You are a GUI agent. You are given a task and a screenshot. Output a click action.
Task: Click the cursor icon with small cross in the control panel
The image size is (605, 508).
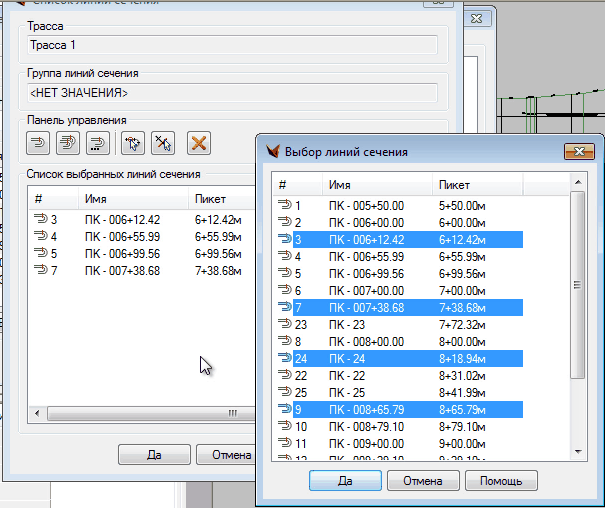coord(162,143)
